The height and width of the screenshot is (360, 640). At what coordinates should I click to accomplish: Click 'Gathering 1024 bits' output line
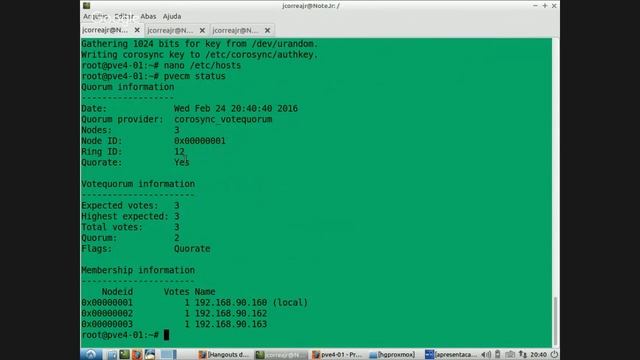(200, 44)
